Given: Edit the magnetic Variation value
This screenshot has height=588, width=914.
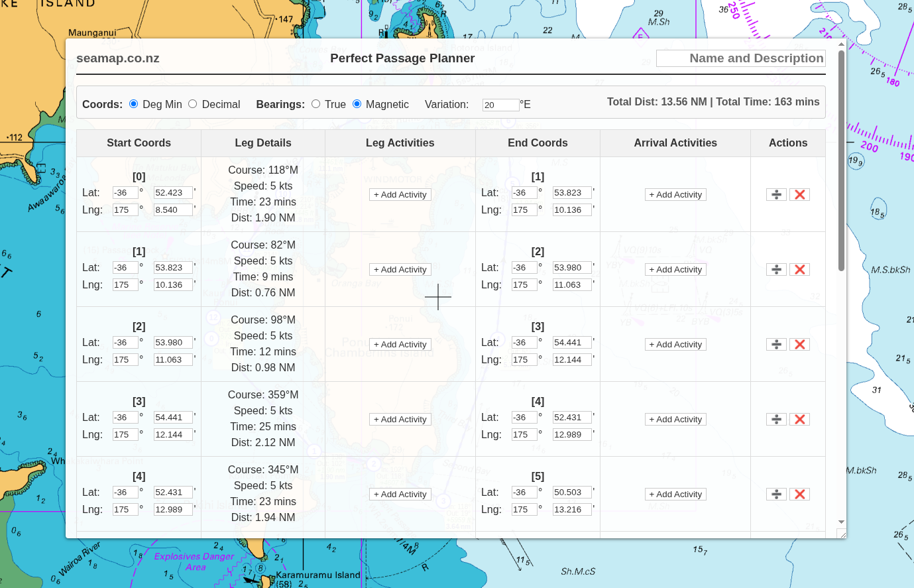Looking at the screenshot, I should (x=500, y=105).
